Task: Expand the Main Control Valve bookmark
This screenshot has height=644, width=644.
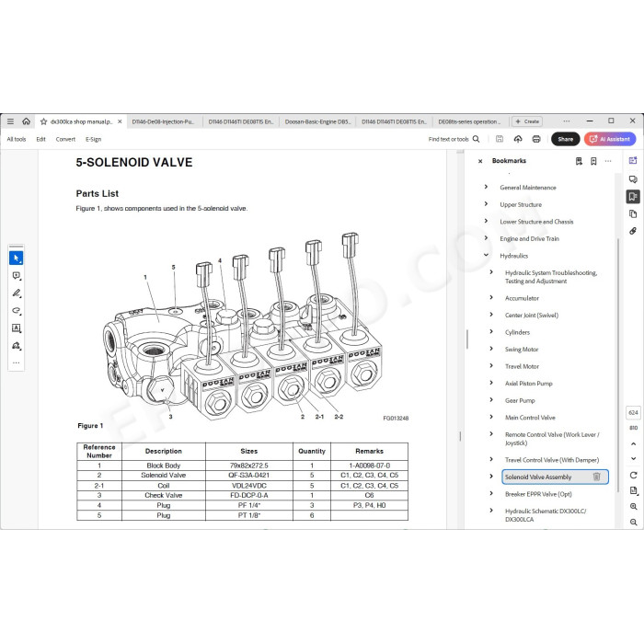Action: [491, 417]
